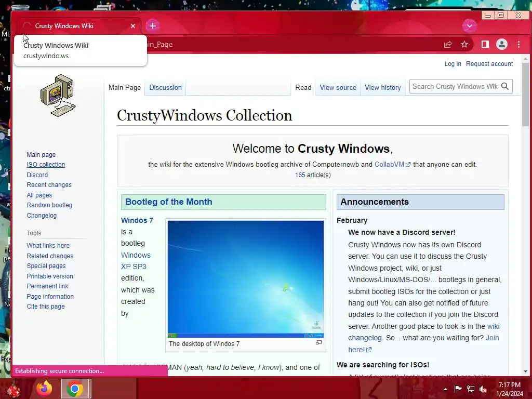Open the View source tab
532x399 pixels.
click(338, 87)
